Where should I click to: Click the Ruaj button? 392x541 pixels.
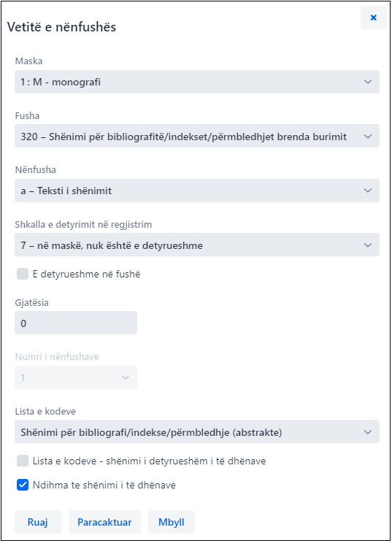click(x=38, y=522)
